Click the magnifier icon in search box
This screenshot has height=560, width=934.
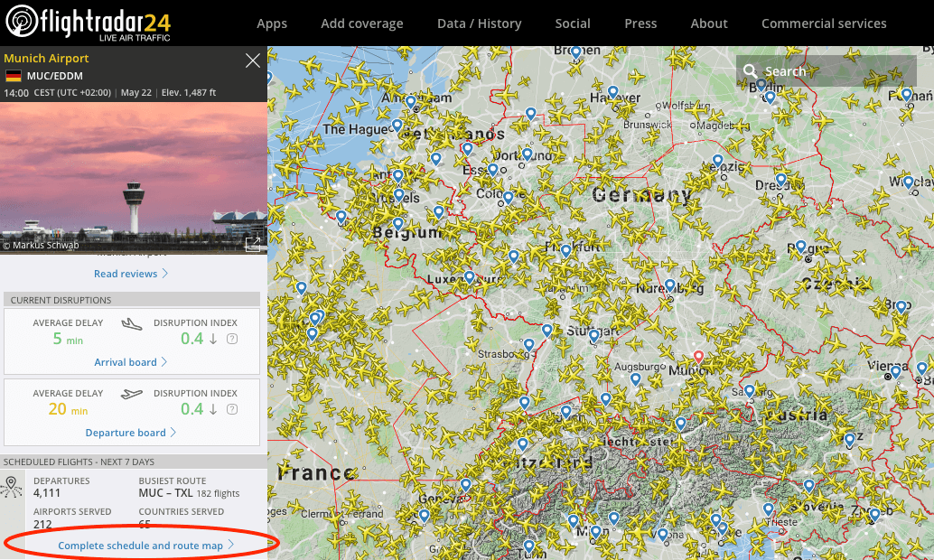point(750,71)
